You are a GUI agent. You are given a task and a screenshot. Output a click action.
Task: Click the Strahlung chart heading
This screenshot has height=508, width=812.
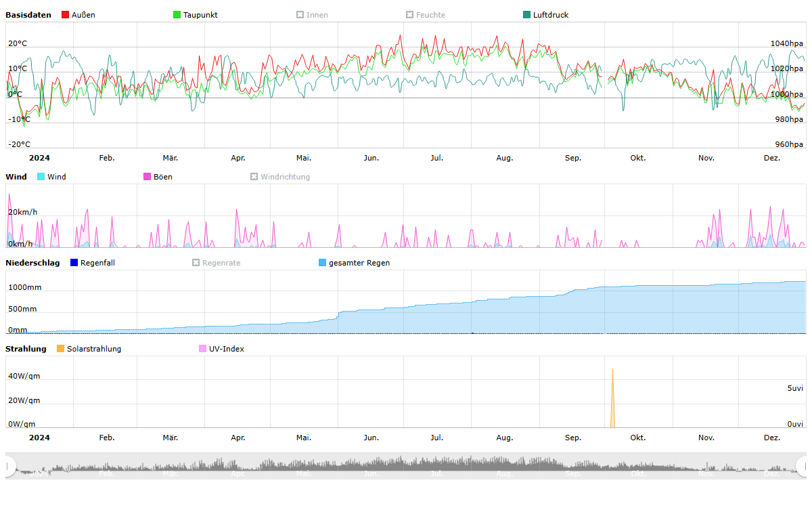coord(26,349)
